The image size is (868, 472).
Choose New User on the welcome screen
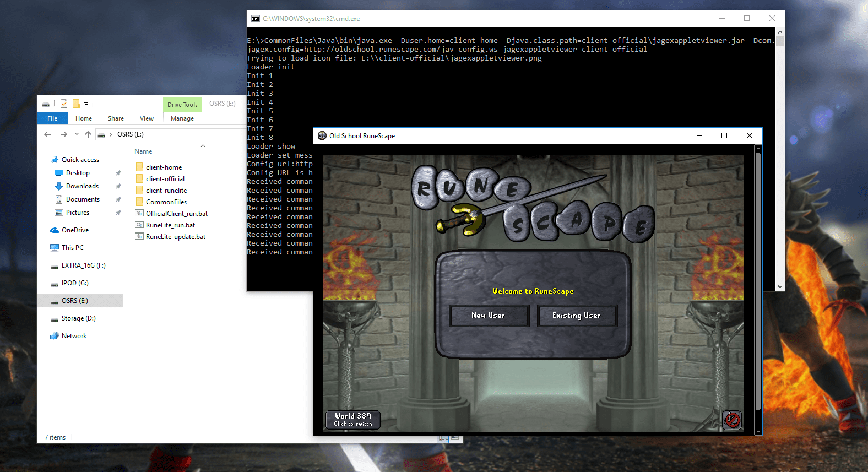click(x=489, y=316)
